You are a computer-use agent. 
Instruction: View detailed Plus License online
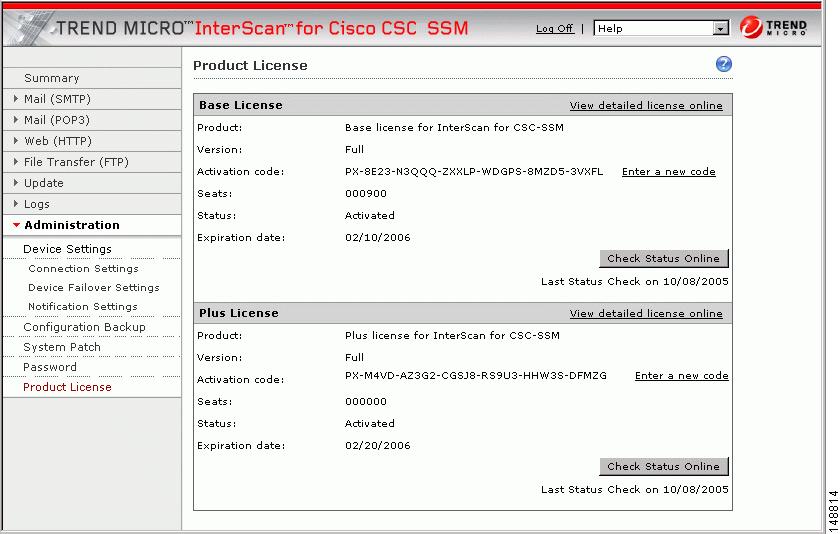click(646, 313)
